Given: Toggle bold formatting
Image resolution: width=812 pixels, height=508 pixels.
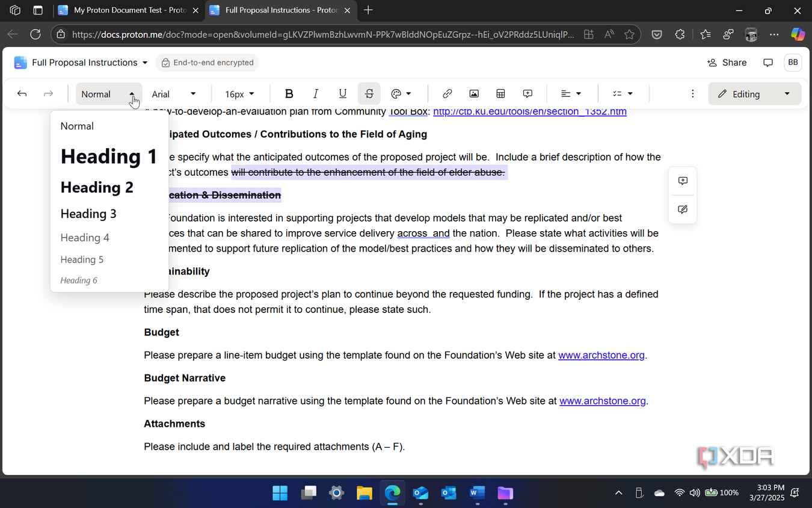Looking at the screenshot, I should [289, 94].
